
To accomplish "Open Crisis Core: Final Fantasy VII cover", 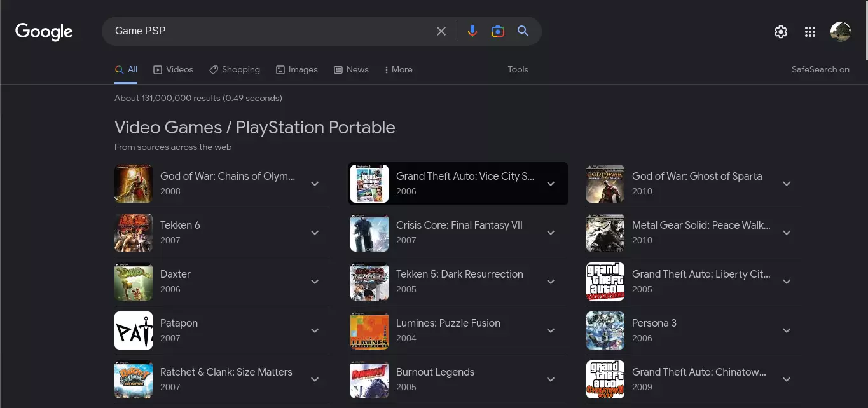I will tap(369, 233).
